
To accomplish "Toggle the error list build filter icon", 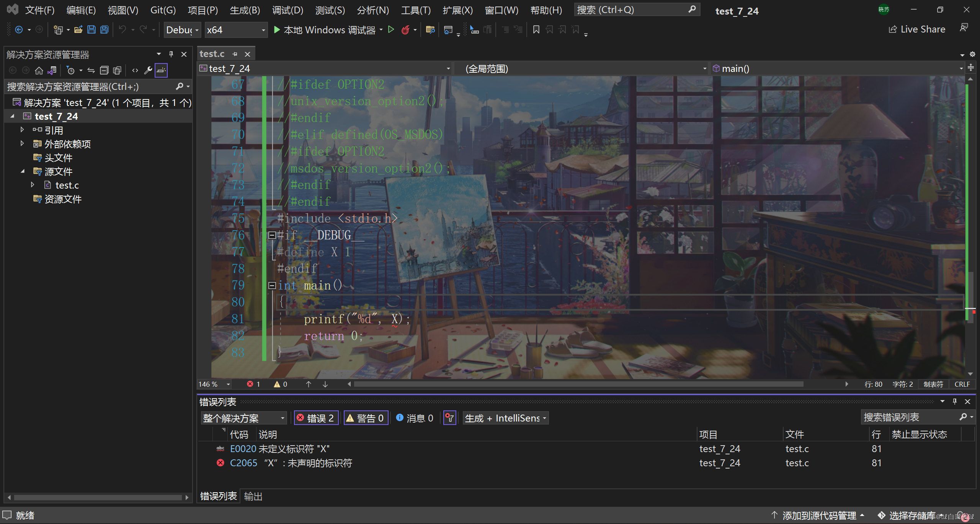I will pyautogui.click(x=449, y=418).
